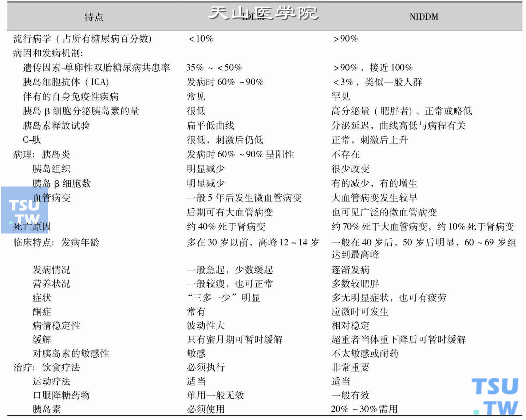The image size is (526, 420).
Task: Click the "很低，刺激后仍低" cell
Action: point(225,140)
